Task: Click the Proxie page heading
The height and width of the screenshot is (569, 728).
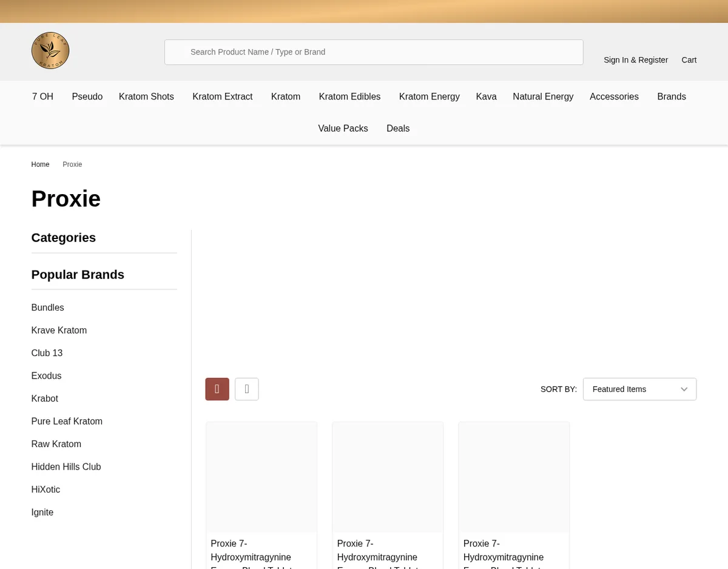Action: pyautogui.click(x=66, y=199)
